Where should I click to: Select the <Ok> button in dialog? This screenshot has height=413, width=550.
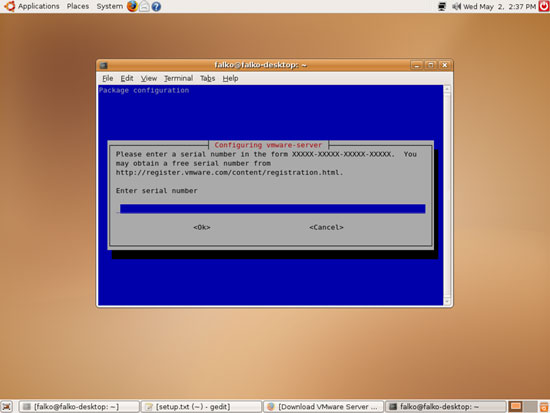point(202,227)
